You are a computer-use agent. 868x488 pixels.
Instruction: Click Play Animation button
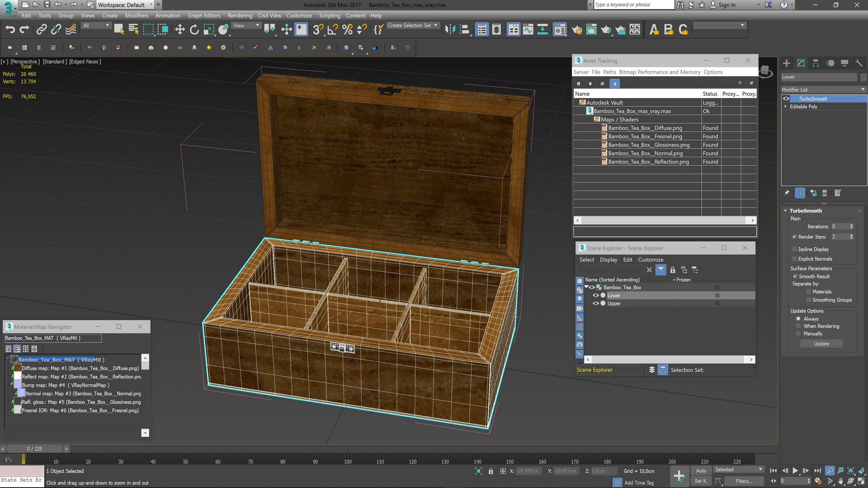[x=795, y=471]
